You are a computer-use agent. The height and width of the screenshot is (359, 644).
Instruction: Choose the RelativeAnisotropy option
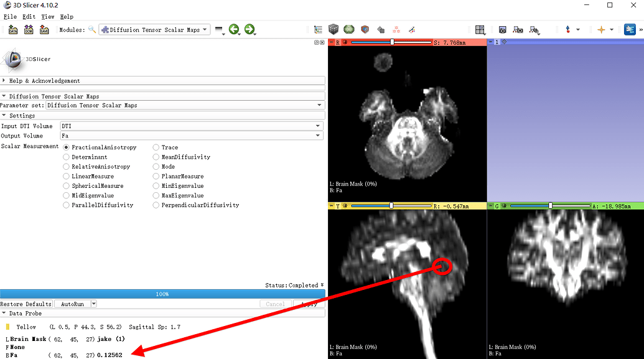[67, 167]
